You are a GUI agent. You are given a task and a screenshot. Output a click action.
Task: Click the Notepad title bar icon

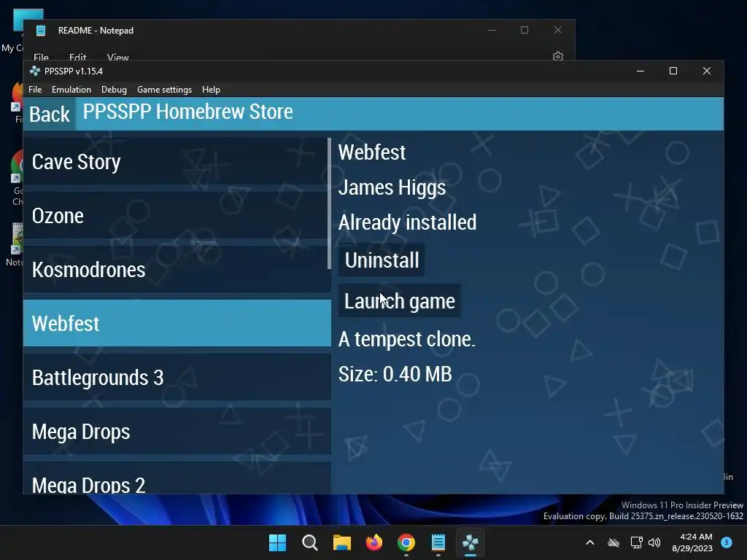(x=41, y=31)
